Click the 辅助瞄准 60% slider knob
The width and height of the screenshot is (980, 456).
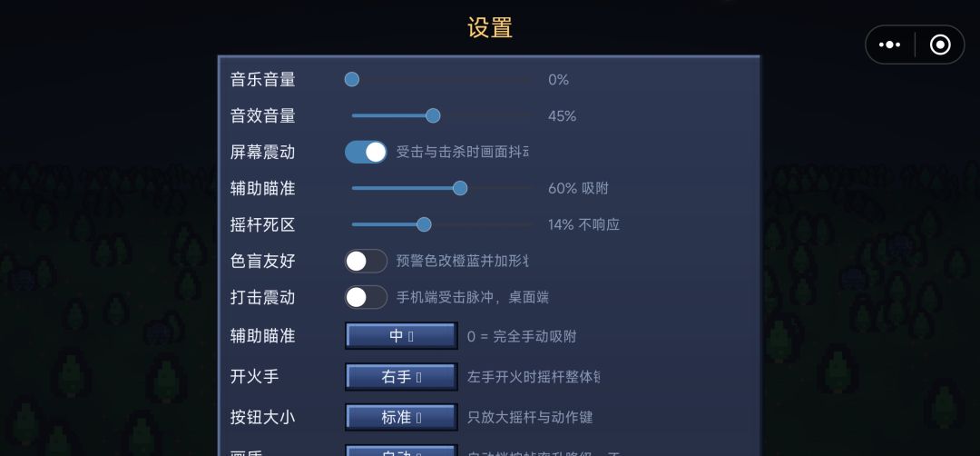(x=460, y=188)
